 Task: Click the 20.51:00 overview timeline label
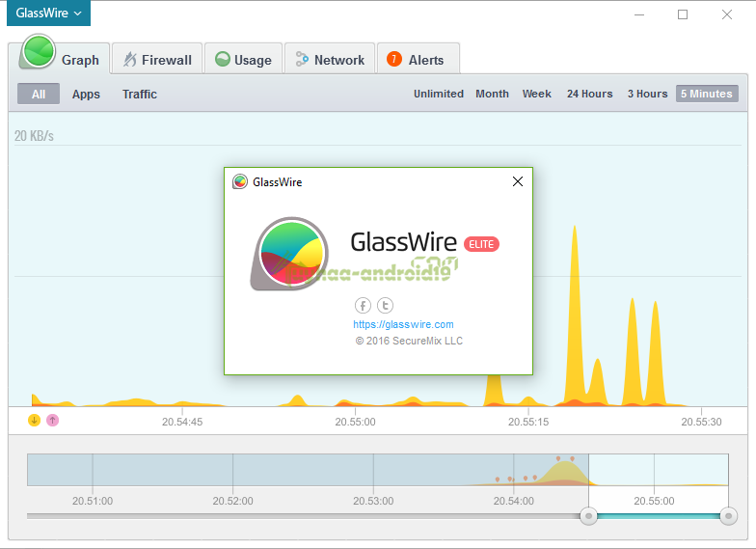coord(93,501)
